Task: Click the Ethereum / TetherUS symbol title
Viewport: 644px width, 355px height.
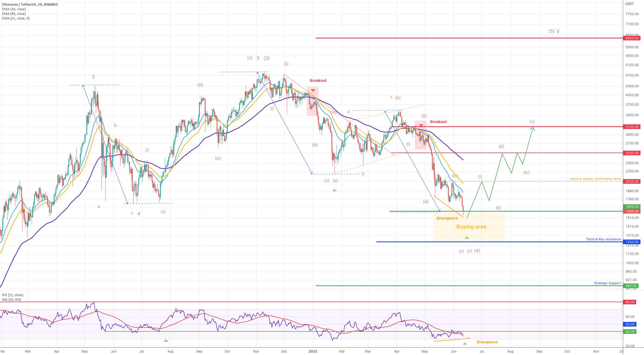Action: [x=30, y=4]
